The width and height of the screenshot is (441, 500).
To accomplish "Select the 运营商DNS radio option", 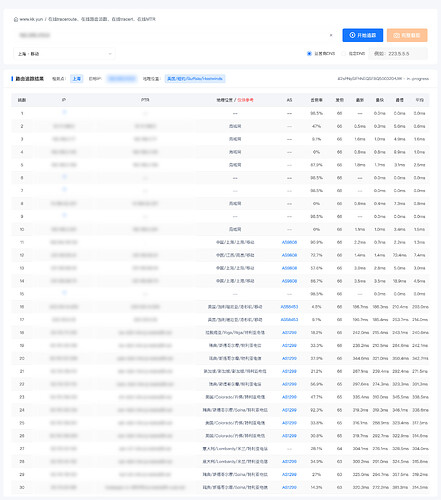I will tap(309, 53).
